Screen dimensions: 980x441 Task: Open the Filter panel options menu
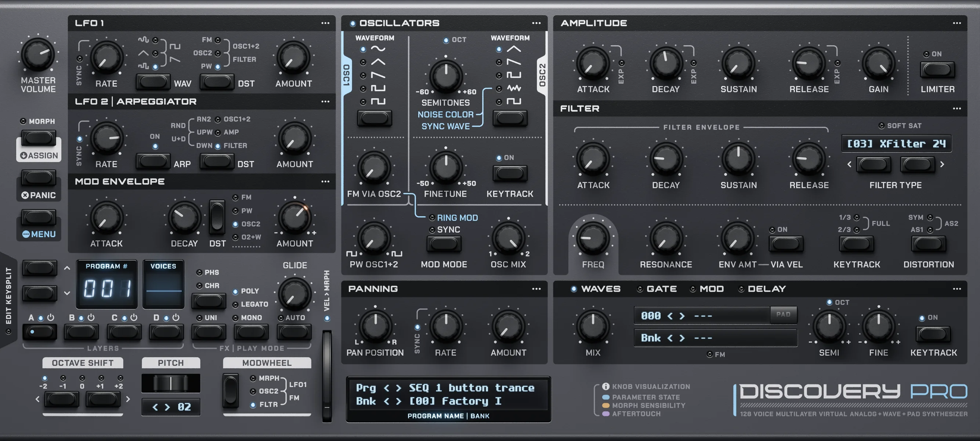(x=957, y=108)
